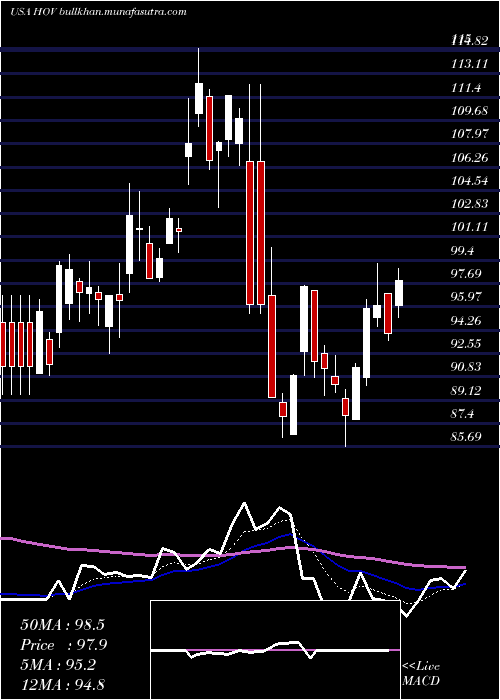The height and width of the screenshot is (700, 500).
Task: Select the 104.54 price level label
Action: pos(469,181)
